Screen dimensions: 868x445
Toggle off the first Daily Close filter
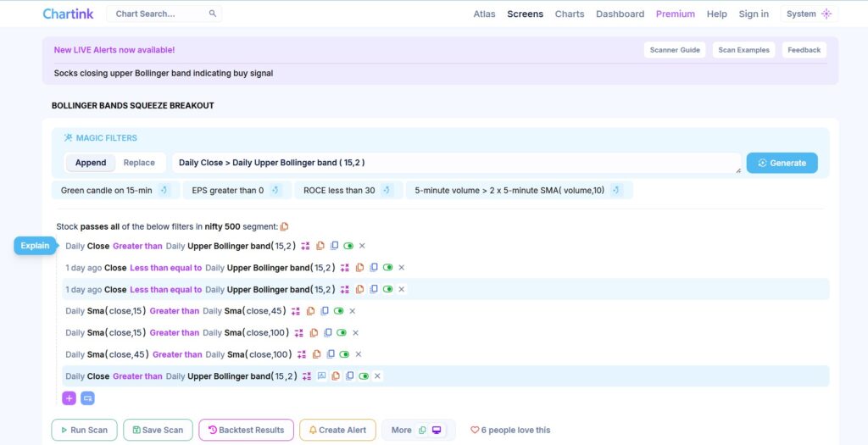point(348,246)
